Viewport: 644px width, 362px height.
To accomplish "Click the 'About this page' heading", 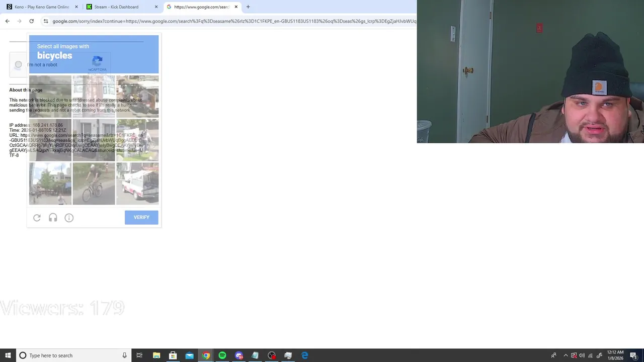I will coord(26,90).
